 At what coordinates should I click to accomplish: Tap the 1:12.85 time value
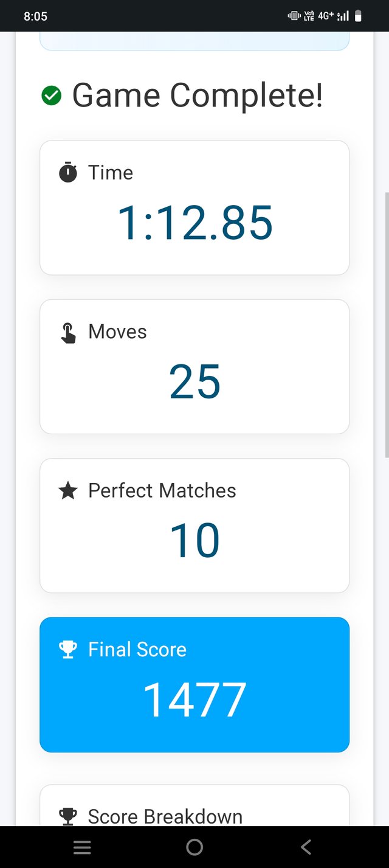point(194,223)
